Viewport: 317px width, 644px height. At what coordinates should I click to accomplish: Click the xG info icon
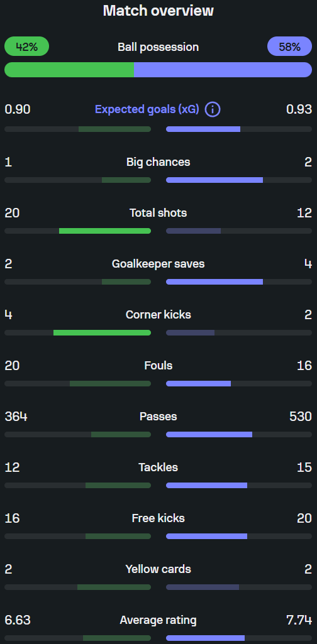point(213,110)
